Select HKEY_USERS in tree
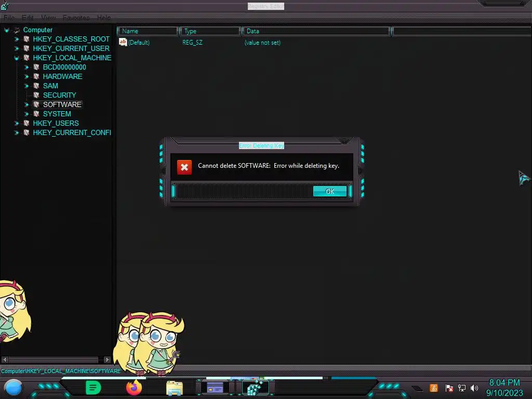 click(x=56, y=123)
